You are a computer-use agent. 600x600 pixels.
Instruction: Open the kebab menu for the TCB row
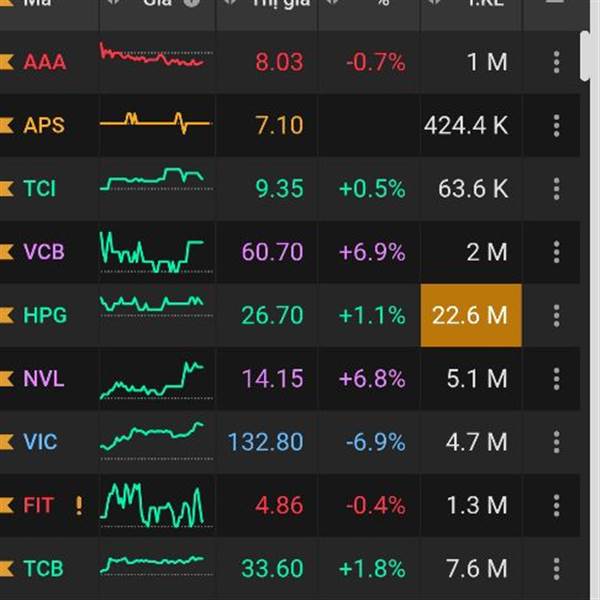pos(556,568)
